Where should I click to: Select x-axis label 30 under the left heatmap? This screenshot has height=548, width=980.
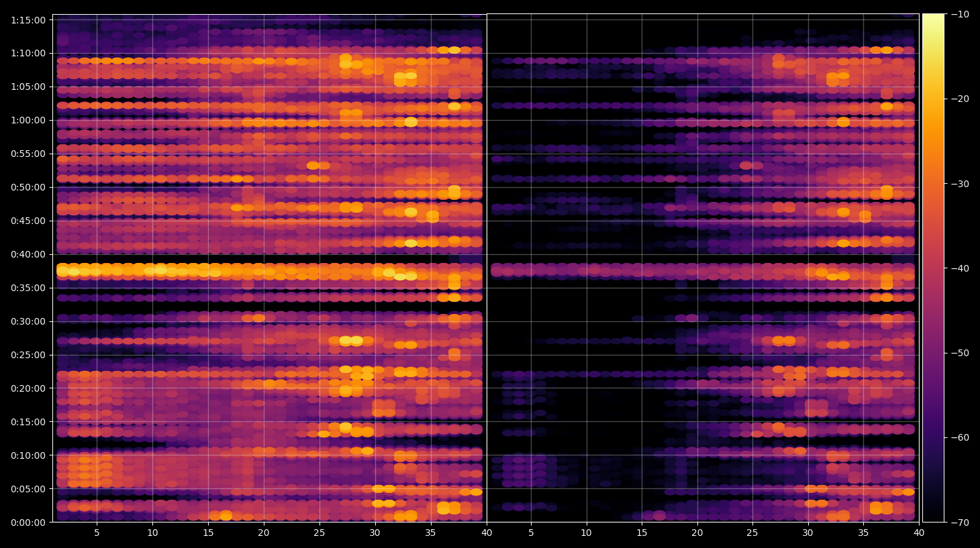375,533
